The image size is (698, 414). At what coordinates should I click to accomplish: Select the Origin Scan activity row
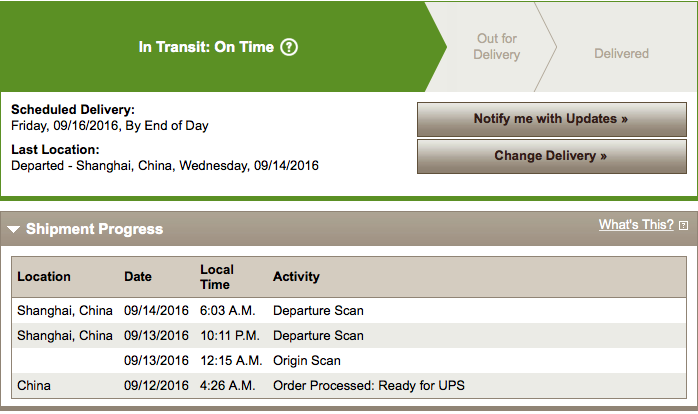point(349,360)
